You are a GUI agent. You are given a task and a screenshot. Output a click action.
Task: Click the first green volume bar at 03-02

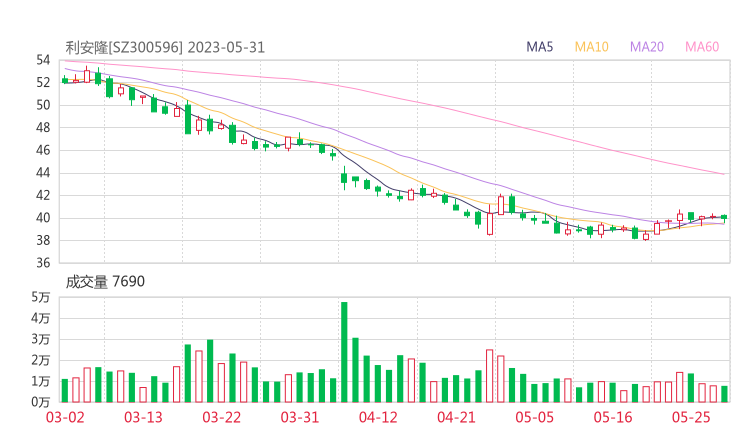click(65, 390)
